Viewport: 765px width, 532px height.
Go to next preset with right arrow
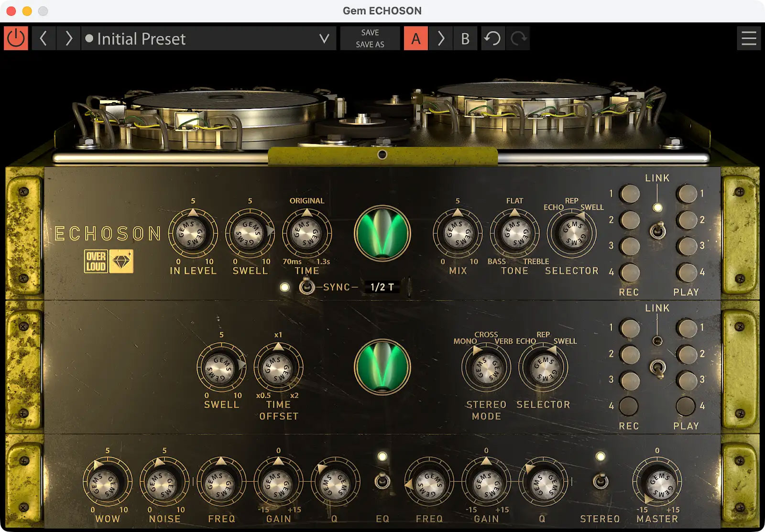coord(68,38)
